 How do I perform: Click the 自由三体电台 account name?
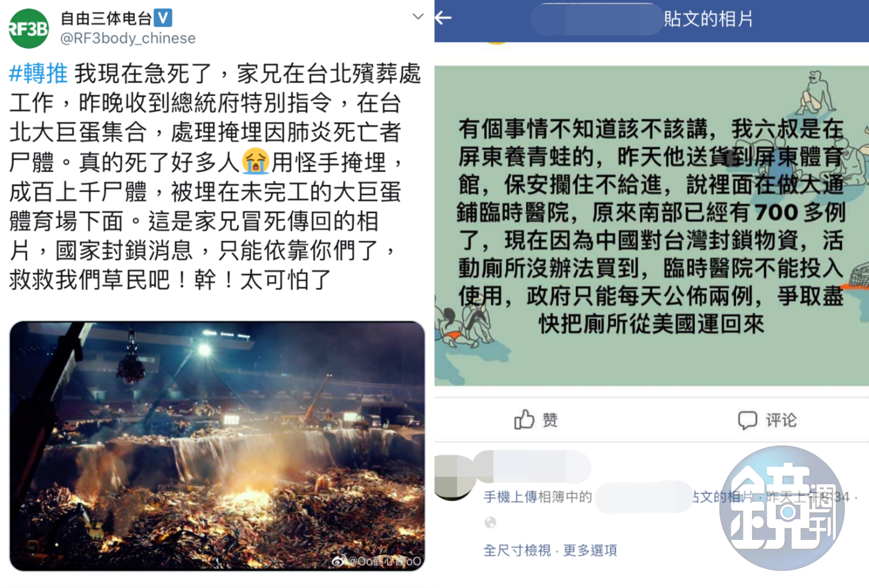tap(106, 18)
